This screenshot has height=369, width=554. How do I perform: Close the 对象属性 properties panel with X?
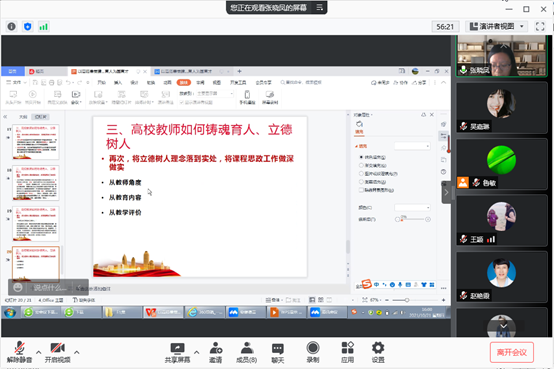pos(432,115)
